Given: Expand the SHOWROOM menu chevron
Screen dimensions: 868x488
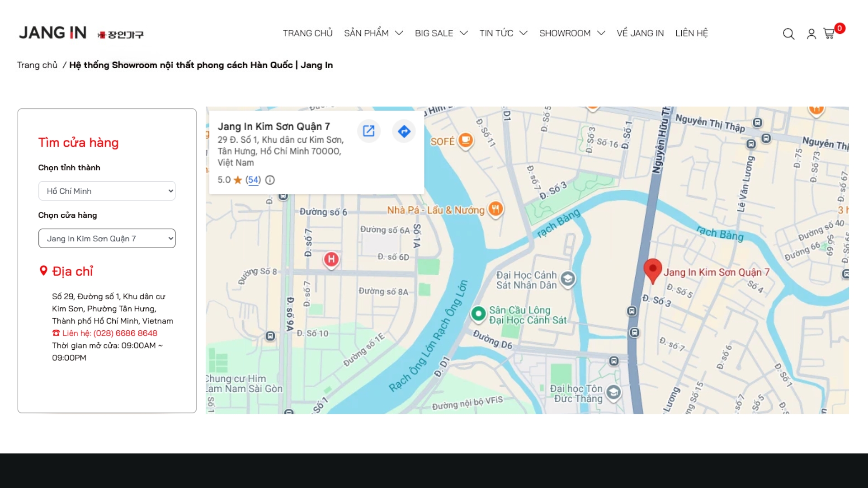Looking at the screenshot, I should point(601,33).
